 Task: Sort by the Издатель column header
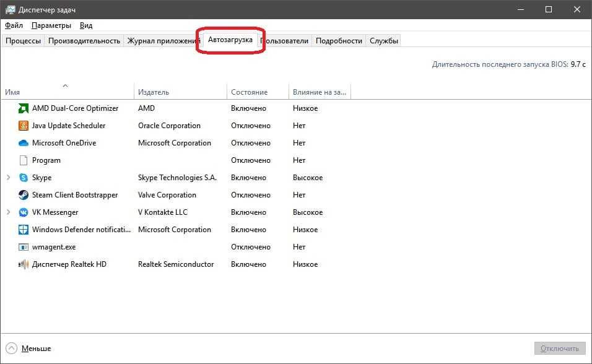click(154, 92)
